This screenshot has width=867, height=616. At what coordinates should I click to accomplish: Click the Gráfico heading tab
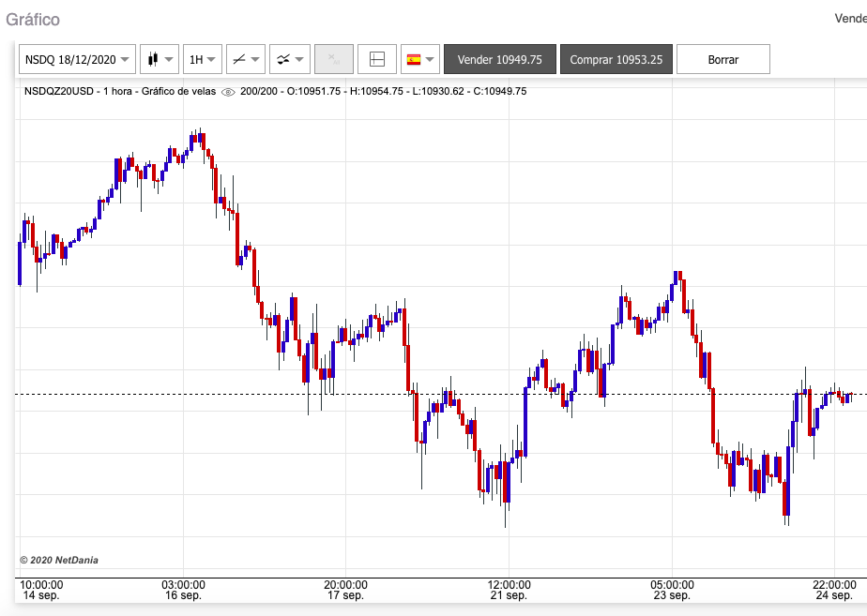click(33, 20)
